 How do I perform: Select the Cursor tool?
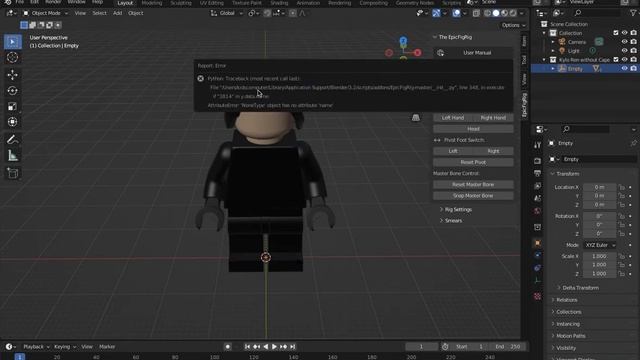13,58
